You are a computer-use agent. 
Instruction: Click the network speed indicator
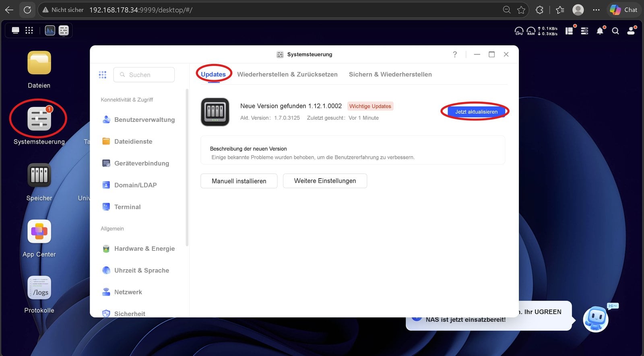click(x=548, y=31)
